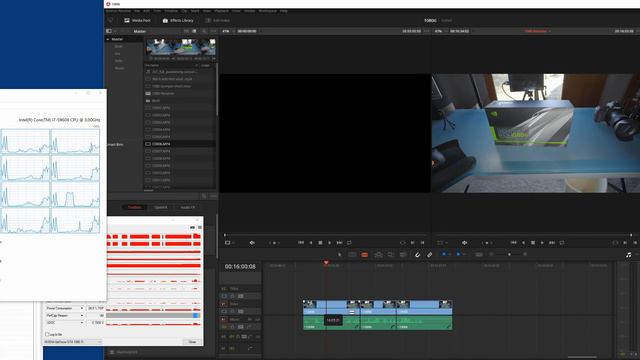Open the Media Pool panel button
Image resolution: width=640 pixels, height=360 pixels.
point(138,20)
